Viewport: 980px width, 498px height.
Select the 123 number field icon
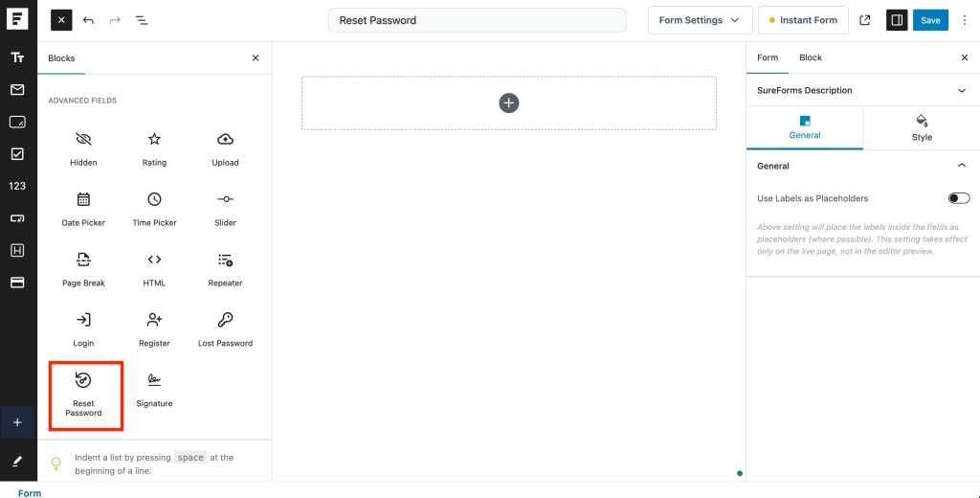(x=17, y=186)
